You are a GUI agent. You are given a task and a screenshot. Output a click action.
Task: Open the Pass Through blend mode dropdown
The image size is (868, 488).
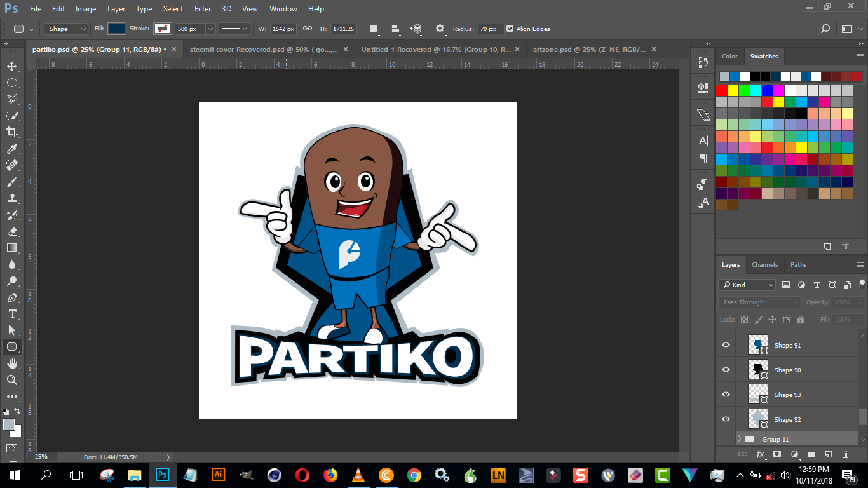(x=760, y=302)
